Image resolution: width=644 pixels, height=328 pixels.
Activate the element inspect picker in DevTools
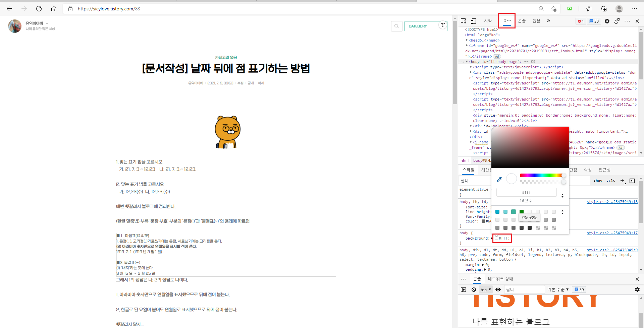tap(464, 21)
